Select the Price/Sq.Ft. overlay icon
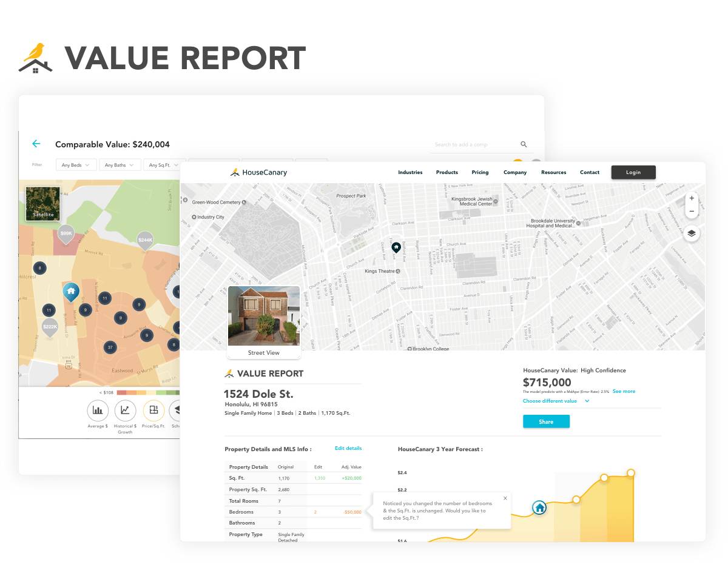The width and height of the screenshot is (728, 570). 153,411
